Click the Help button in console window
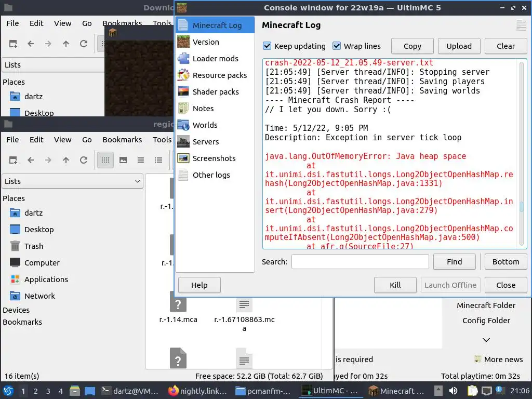 point(199,285)
